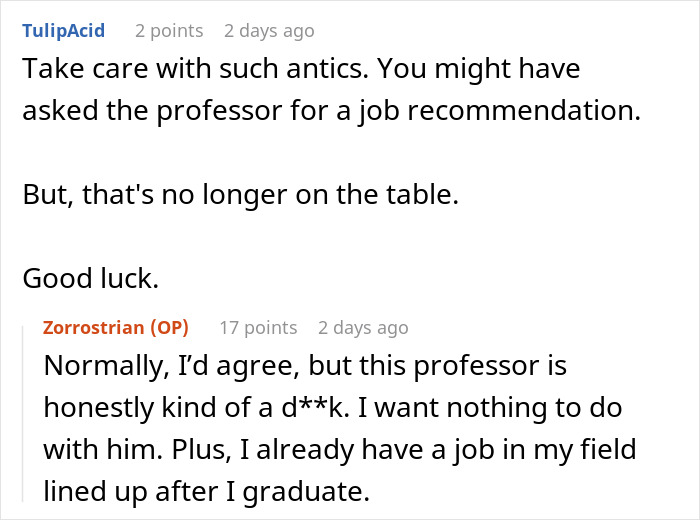Click the line starting 'Take care with such antics'
700x520 pixels.
point(301,69)
